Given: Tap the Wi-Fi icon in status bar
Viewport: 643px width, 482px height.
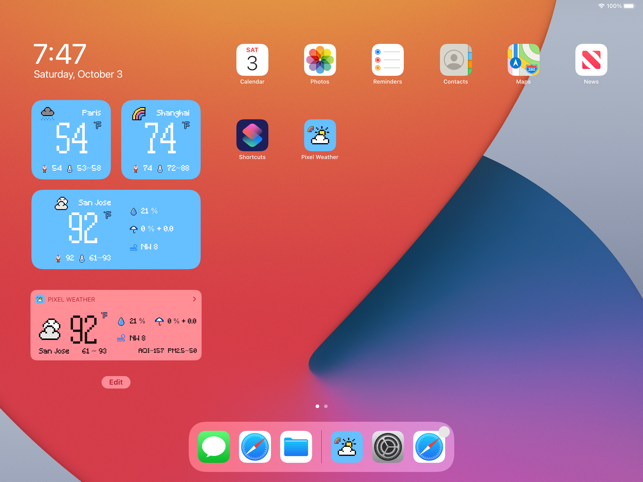Looking at the screenshot, I should click(x=601, y=6).
